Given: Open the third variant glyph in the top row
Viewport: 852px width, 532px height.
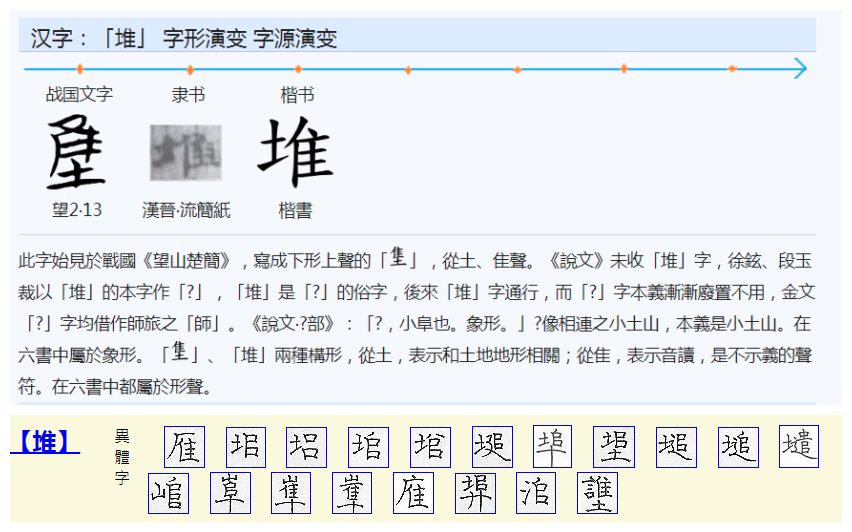Looking at the screenshot, I should tap(306, 447).
